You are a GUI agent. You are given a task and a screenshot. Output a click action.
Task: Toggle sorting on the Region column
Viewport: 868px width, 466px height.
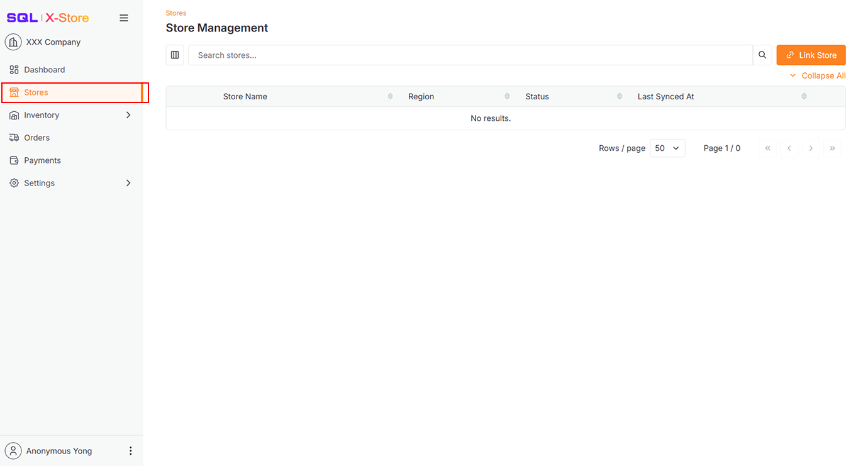point(507,96)
